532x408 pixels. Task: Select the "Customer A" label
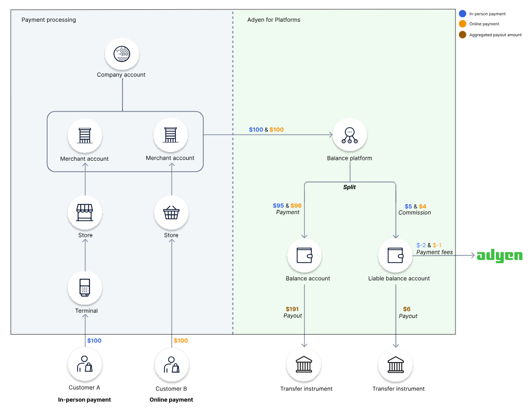(84, 387)
